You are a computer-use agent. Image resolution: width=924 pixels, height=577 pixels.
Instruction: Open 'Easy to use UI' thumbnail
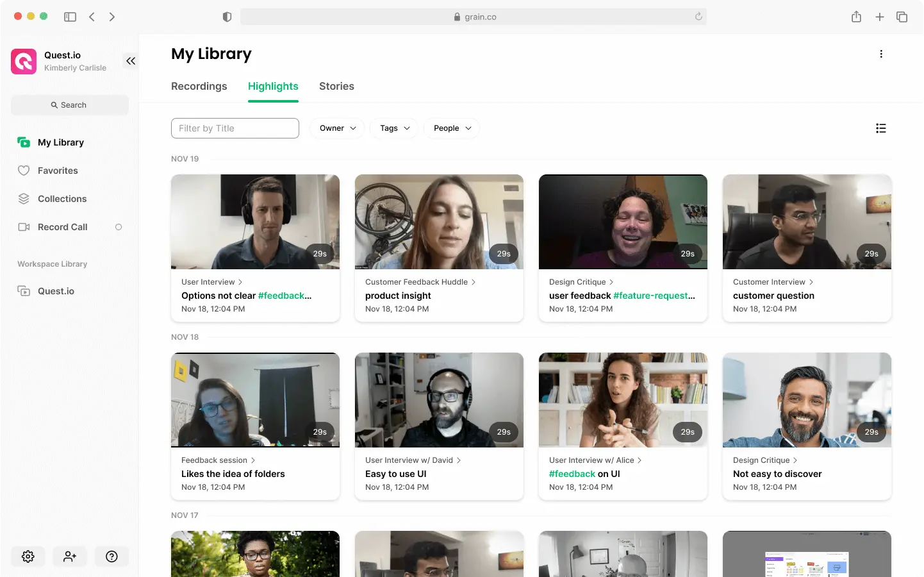click(x=439, y=400)
